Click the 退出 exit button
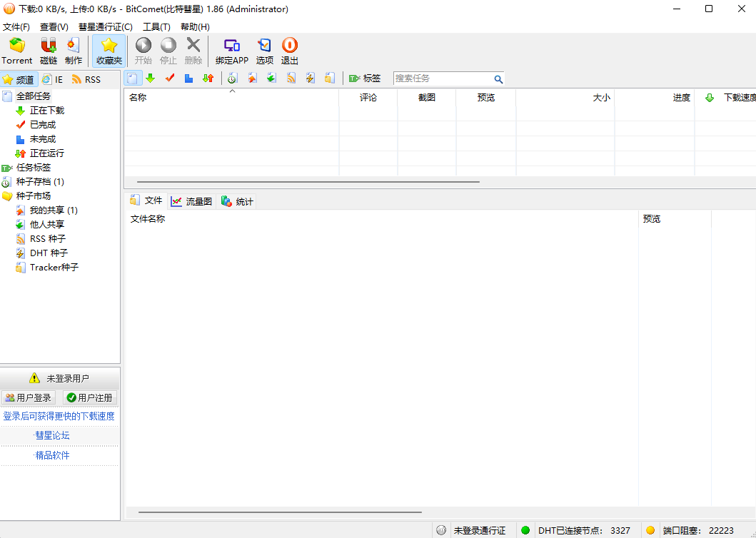 coord(289,51)
